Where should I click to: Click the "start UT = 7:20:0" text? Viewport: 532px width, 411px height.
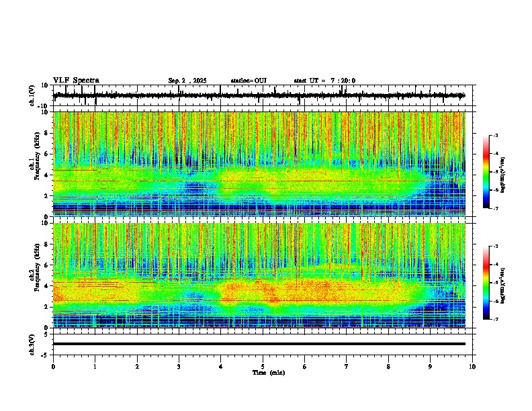pyautogui.click(x=324, y=81)
